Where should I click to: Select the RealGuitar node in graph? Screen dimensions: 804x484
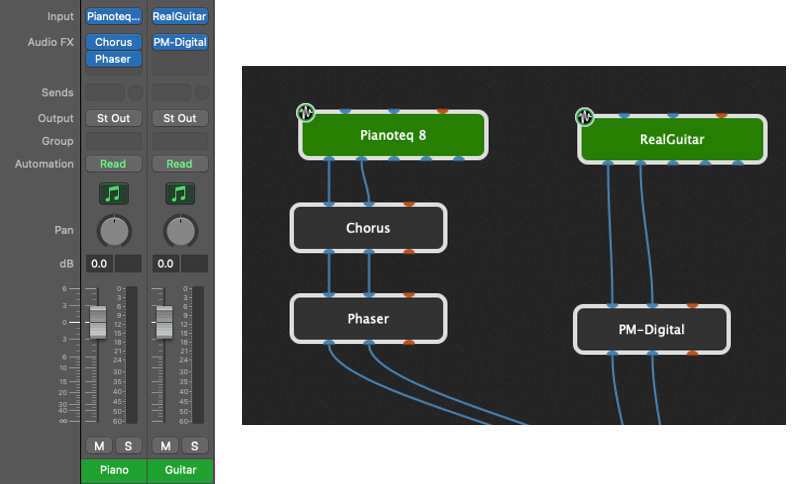click(x=672, y=139)
